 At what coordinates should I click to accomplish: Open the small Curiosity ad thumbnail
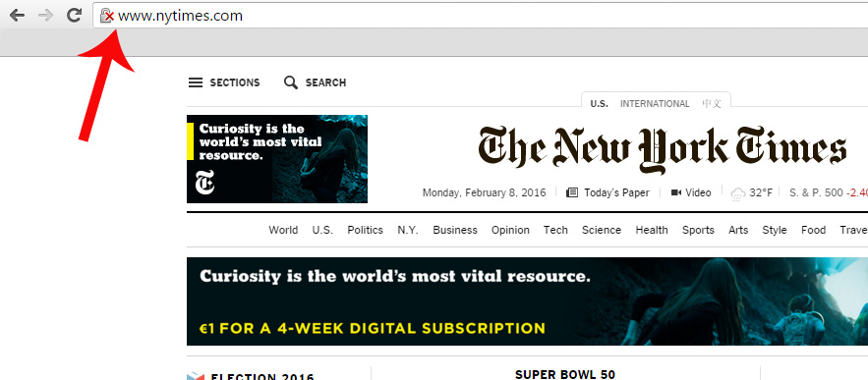(277, 159)
